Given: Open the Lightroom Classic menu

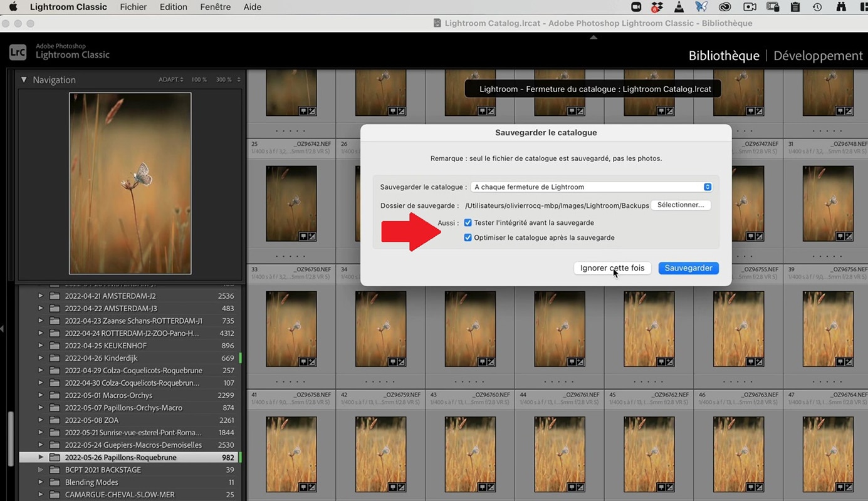Looking at the screenshot, I should 68,7.
